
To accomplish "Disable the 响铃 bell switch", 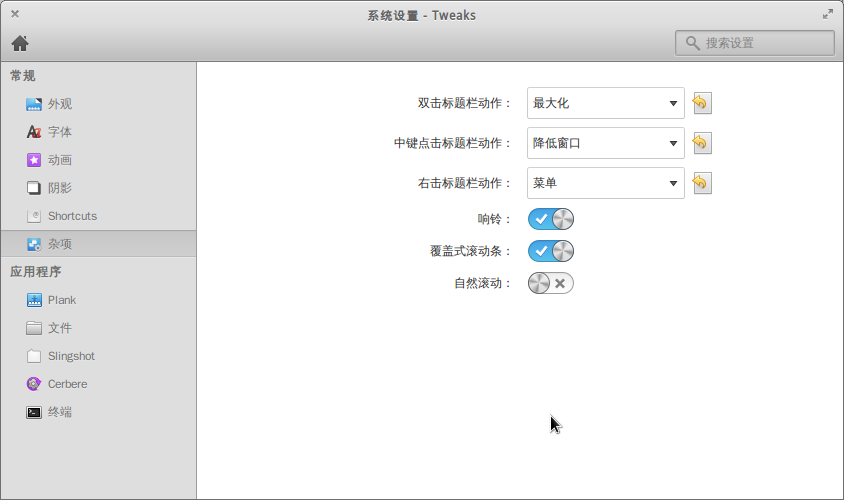I will (551, 219).
